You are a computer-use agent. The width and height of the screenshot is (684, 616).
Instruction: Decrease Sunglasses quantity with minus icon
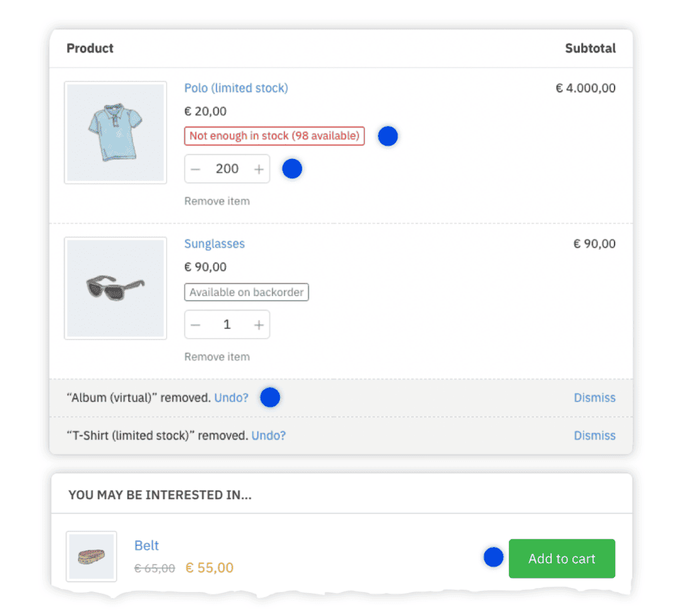point(196,324)
